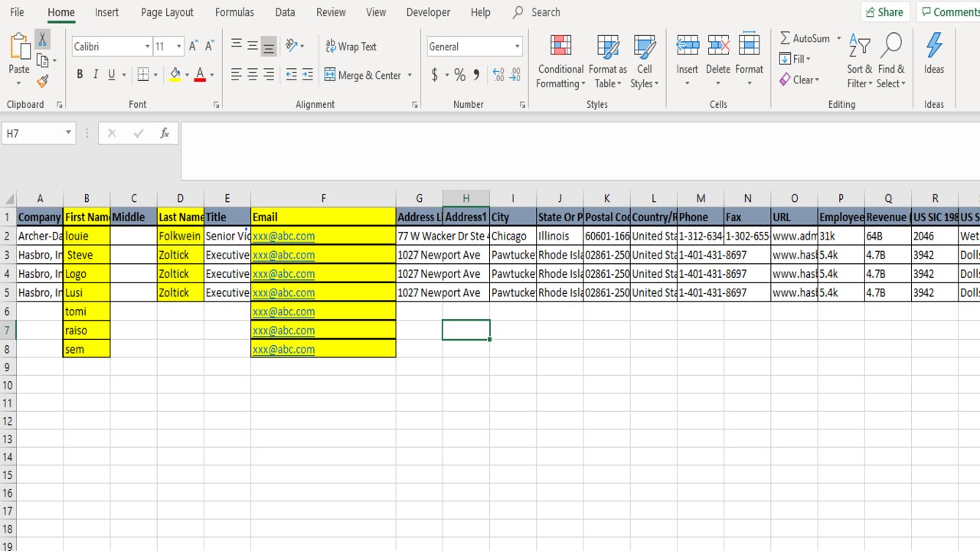Toggle Bold formatting

tap(80, 75)
